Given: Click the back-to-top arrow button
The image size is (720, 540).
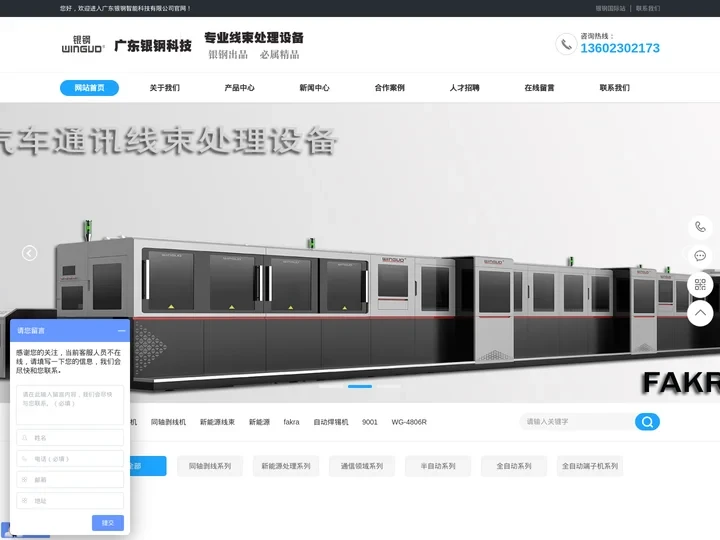Looking at the screenshot, I should (x=700, y=314).
